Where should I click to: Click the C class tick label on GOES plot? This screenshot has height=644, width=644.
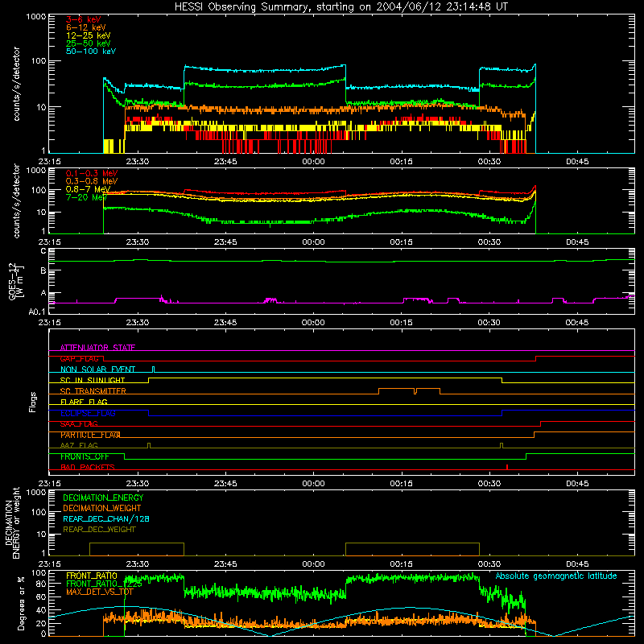pyautogui.click(x=43, y=250)
